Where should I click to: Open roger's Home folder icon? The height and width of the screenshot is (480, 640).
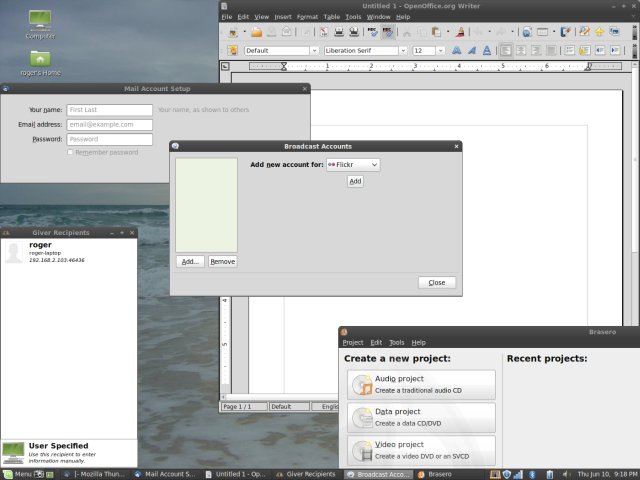pos(41,58)
